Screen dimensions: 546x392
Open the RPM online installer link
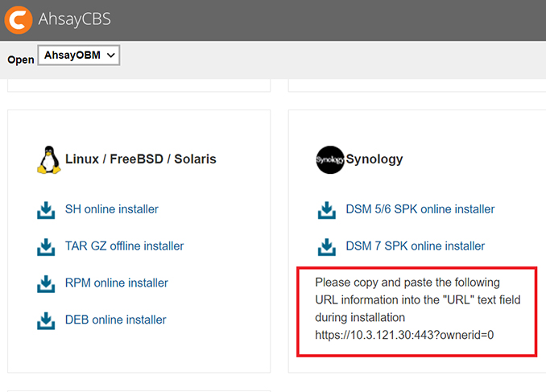coord(116,283)
